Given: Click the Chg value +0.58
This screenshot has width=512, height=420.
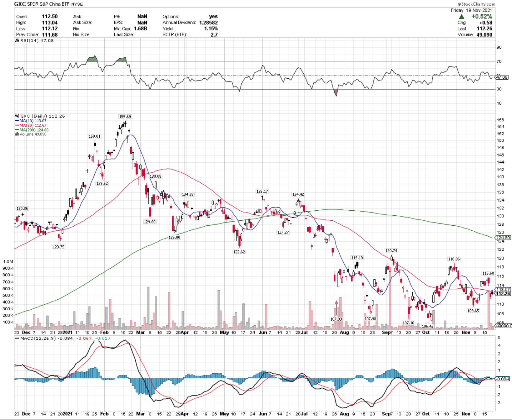Looking at the screenshot, I should pos(486,23).
